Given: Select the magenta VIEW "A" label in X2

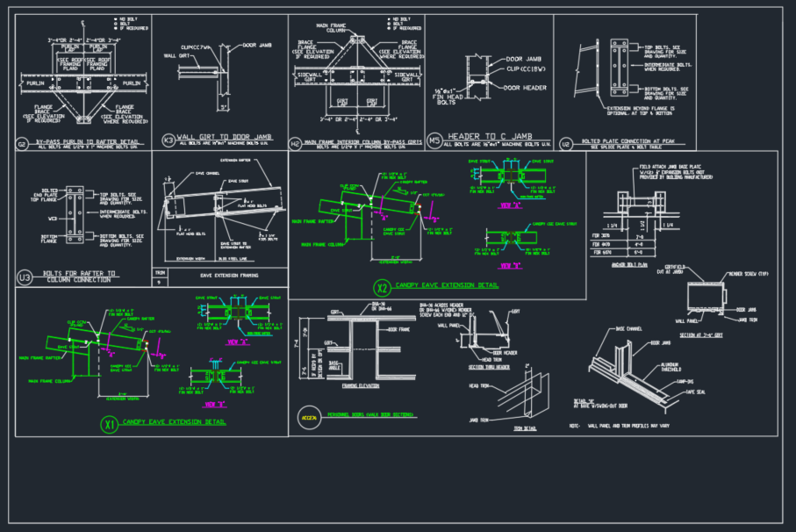Looking at the screenshot, I should 511,205.
